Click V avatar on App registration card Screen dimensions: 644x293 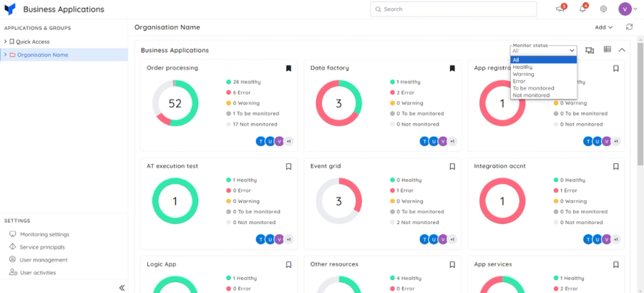click(607, 141)
